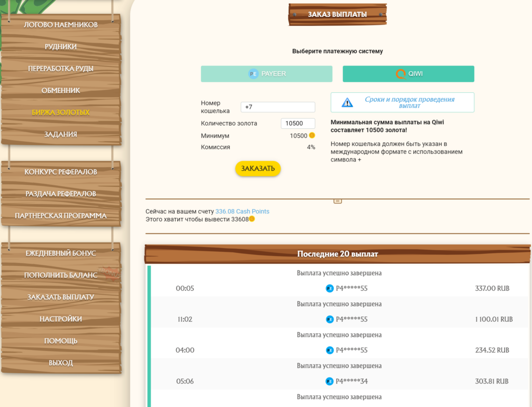Click wallet P4*****34 in payout list
Screen dimensions: 532x407
point(352,381)
